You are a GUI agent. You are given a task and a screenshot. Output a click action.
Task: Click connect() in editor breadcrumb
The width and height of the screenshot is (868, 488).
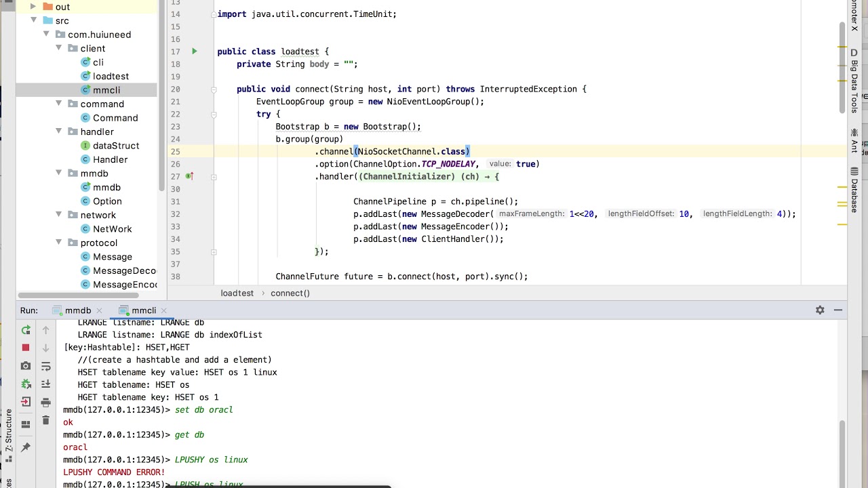click(290, 293)
